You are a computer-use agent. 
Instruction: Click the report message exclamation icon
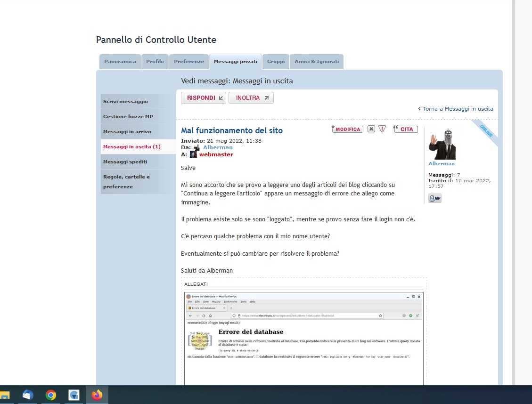tap(382, 129)
